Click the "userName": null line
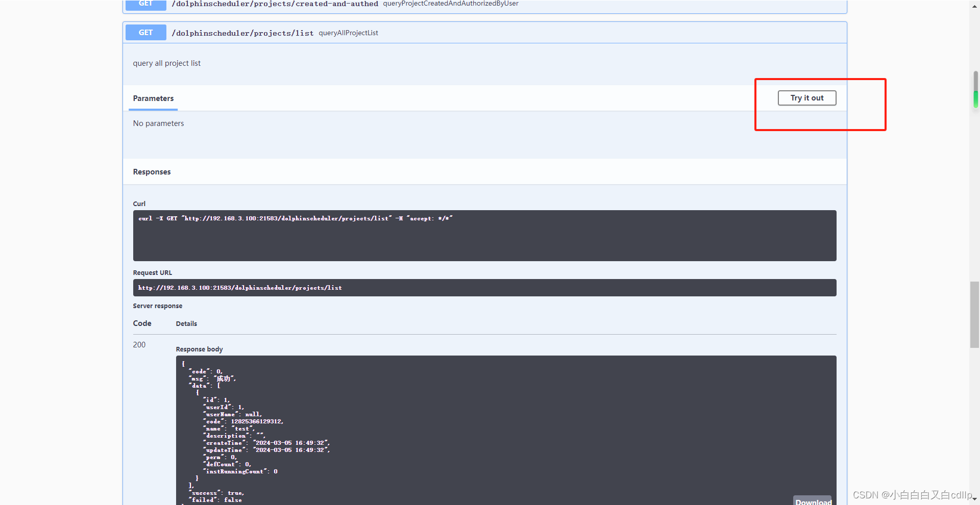Image resolution: width=980 pixels, height=505 pixels. click(232, 414)
